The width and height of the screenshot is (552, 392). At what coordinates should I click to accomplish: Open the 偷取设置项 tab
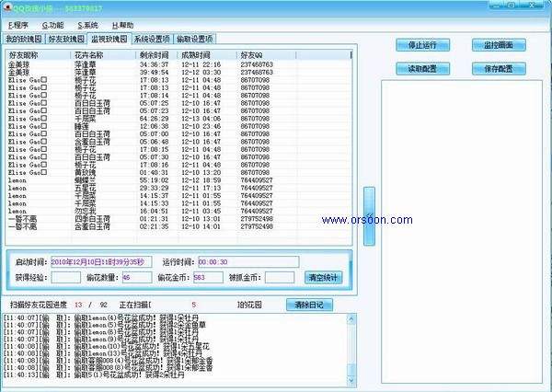[x=195, y=39]
